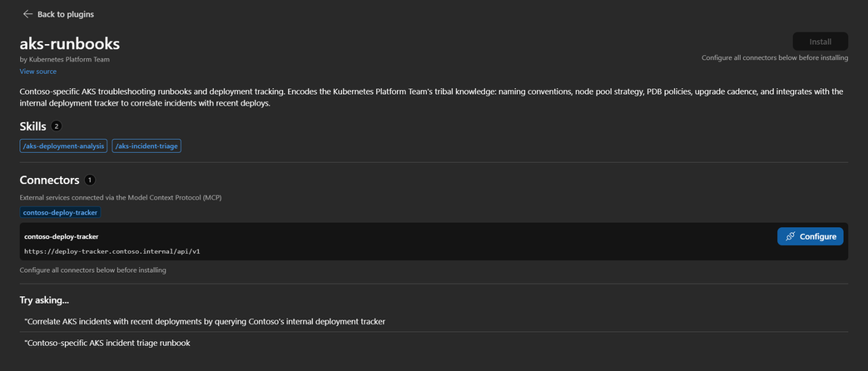Click the 'by Kubernetes Platform Team' author text
The height and width of the screenshot is (371, 868).
pos(65,59)
